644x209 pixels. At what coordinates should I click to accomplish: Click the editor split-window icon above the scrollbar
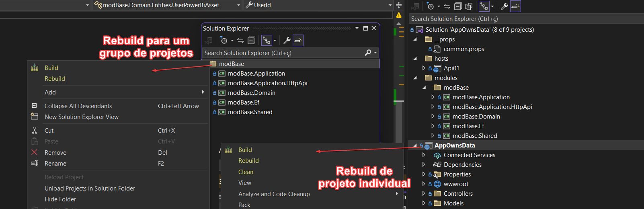coord(399,5)
